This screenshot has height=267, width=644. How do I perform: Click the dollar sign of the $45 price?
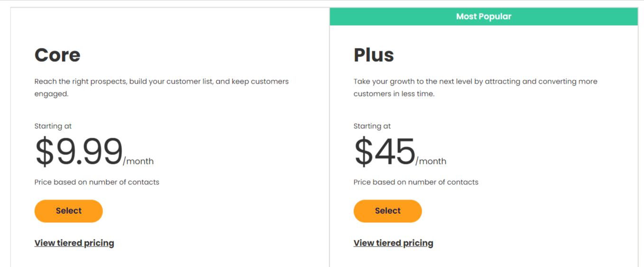pos(364,152)
